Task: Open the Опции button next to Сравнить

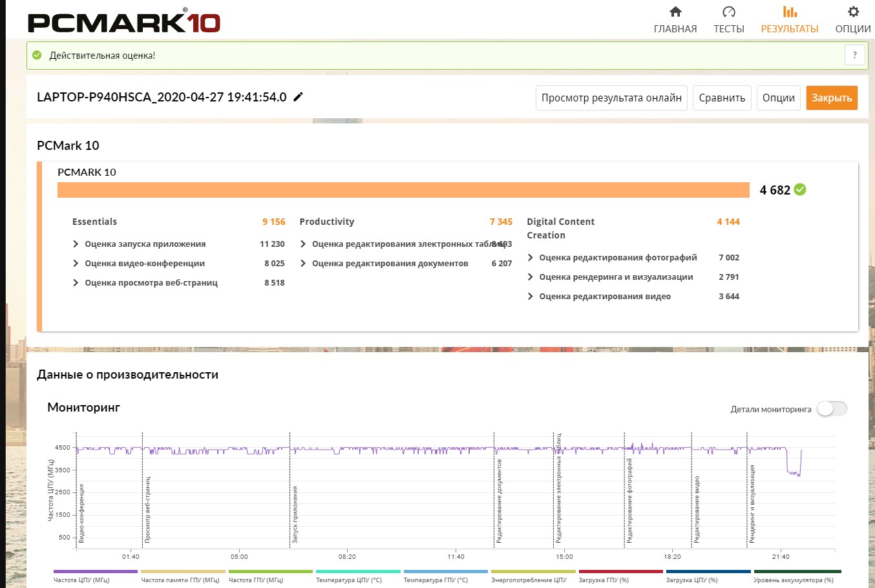Action: (x=778, y=98)
